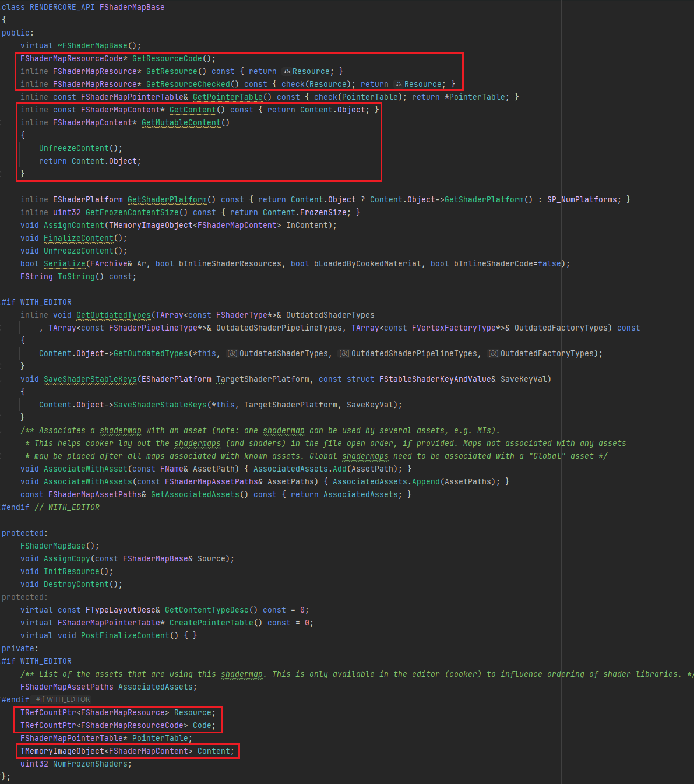Click the FinalizeContent function declaration
The height and width of the screenshot is (784, 694).
[x=79, y=238]
